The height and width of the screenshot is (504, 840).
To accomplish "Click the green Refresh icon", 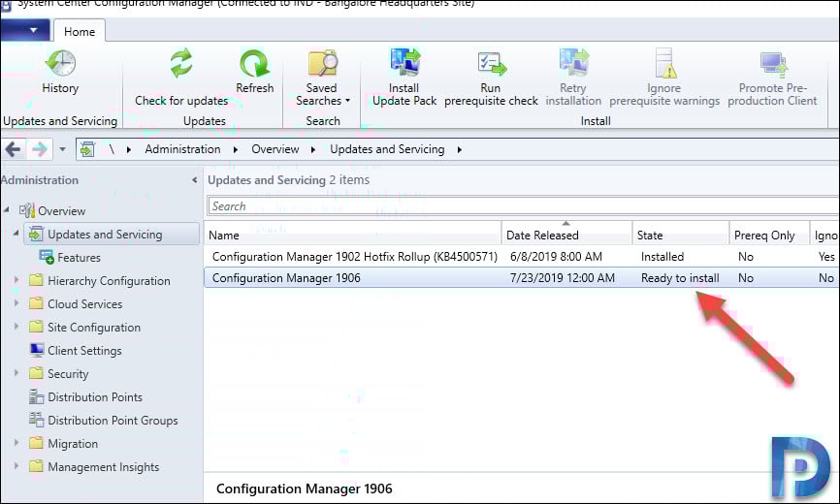I will tap(254, 64).
